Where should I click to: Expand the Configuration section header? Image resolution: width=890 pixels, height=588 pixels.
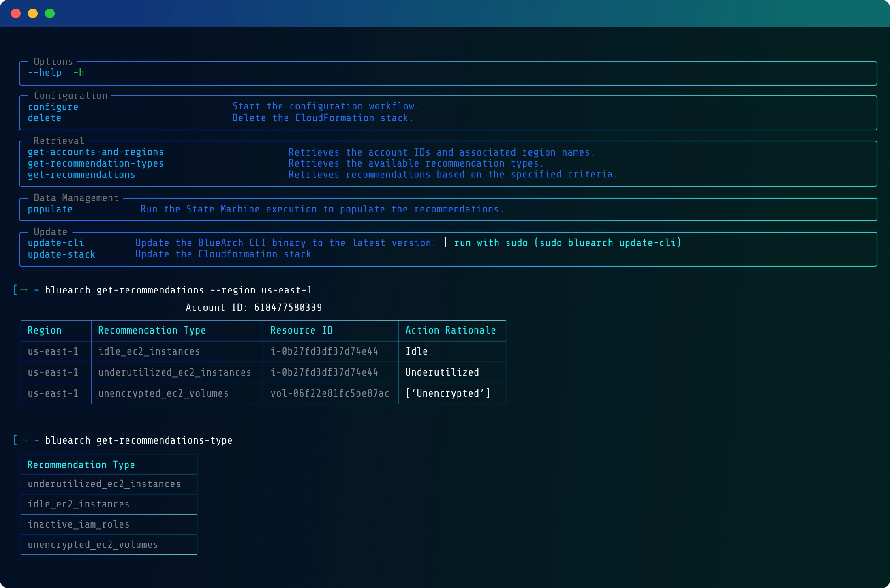tap(71, 96)
